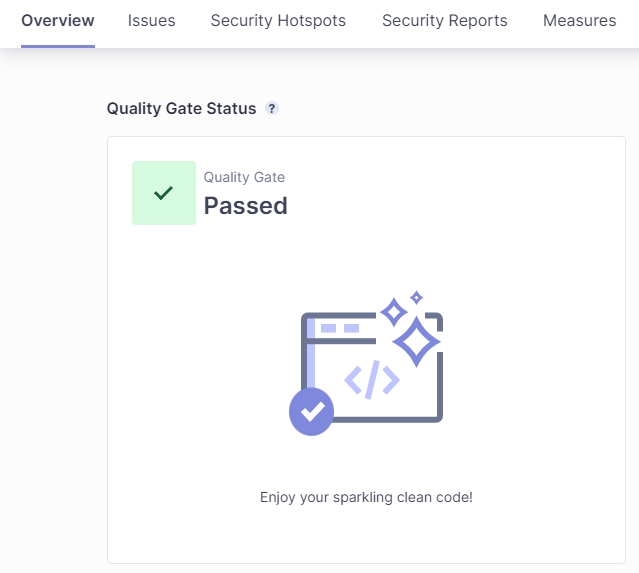This screenshot has width=639, height=573.
Task: Click the green checkmark Quality Gate badge
Action: pos(164,193)
